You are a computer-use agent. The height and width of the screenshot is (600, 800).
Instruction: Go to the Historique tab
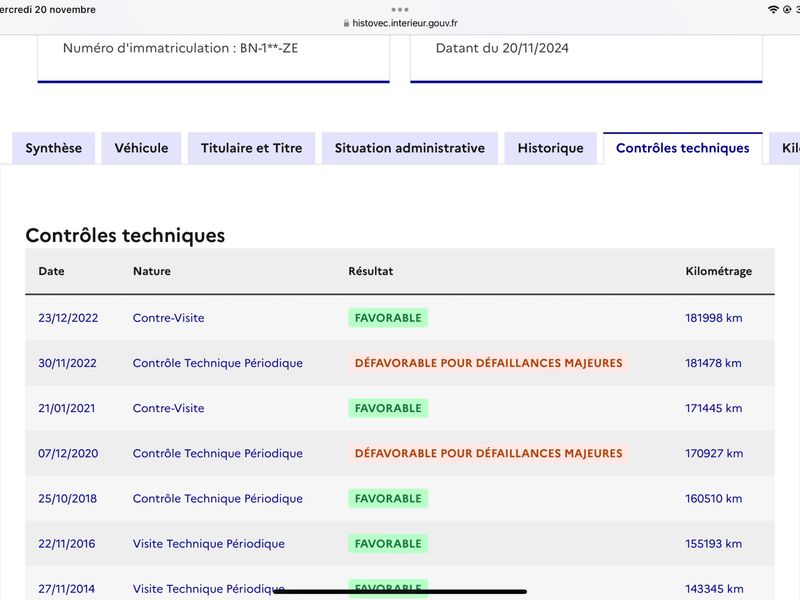(551, 148)
